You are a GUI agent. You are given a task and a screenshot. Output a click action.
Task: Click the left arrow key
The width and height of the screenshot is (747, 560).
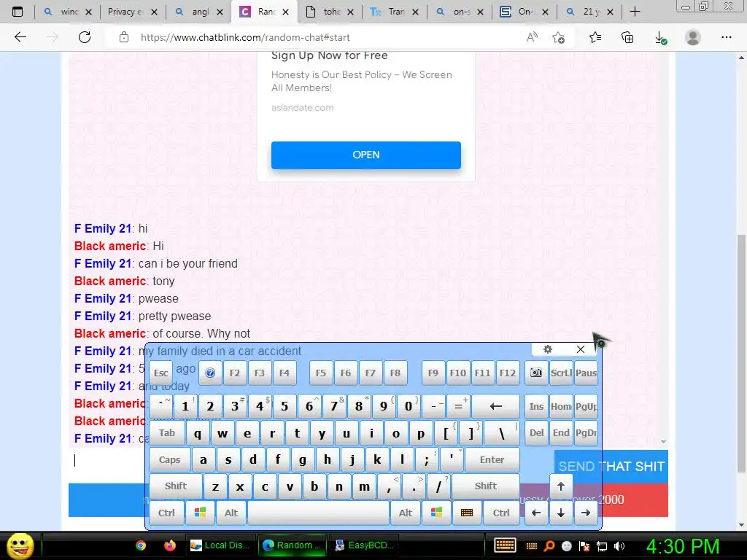click(536, 513)
